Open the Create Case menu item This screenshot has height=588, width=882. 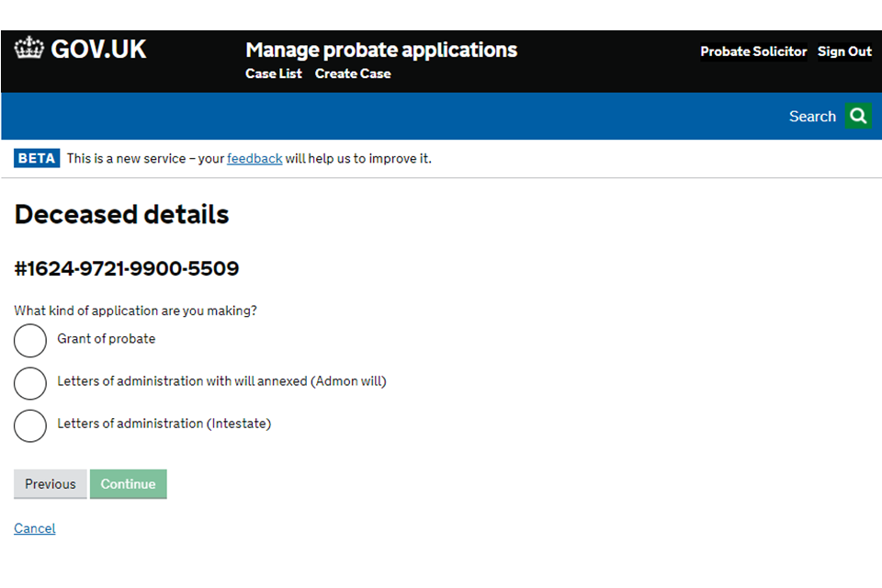(353, 74)
